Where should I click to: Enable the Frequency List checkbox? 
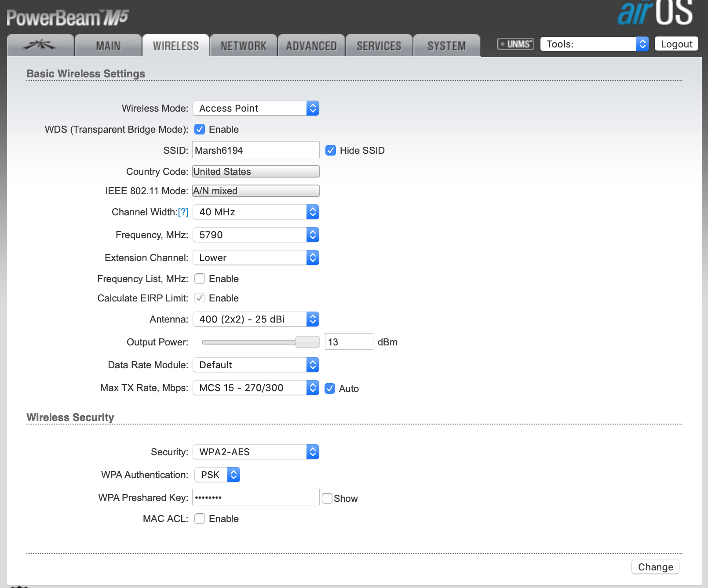click(x=200, y=279)
